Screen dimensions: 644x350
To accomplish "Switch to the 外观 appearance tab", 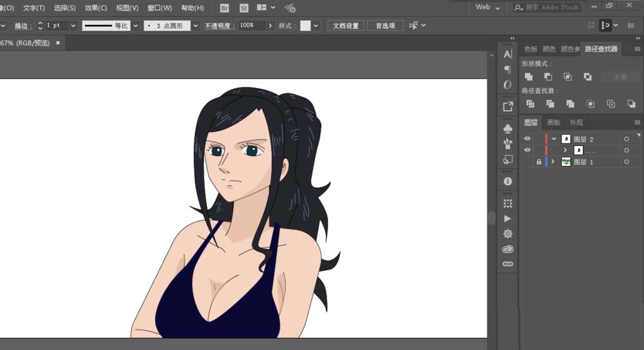I will 576,122.
